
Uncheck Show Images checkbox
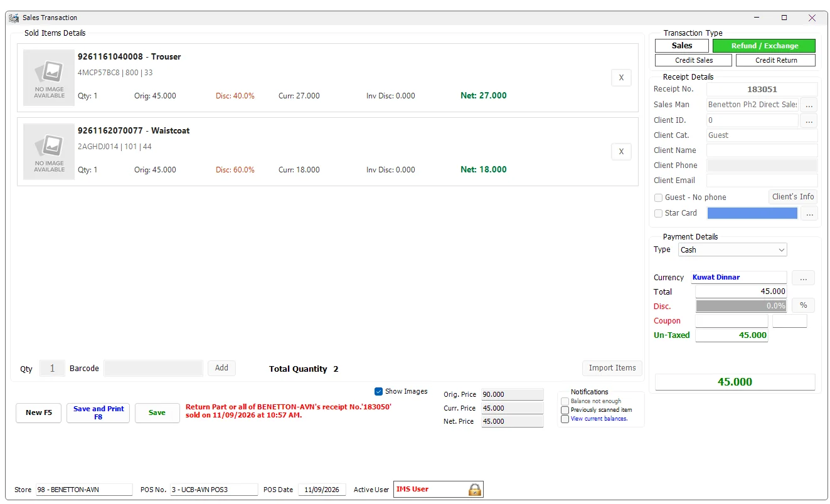378,391
